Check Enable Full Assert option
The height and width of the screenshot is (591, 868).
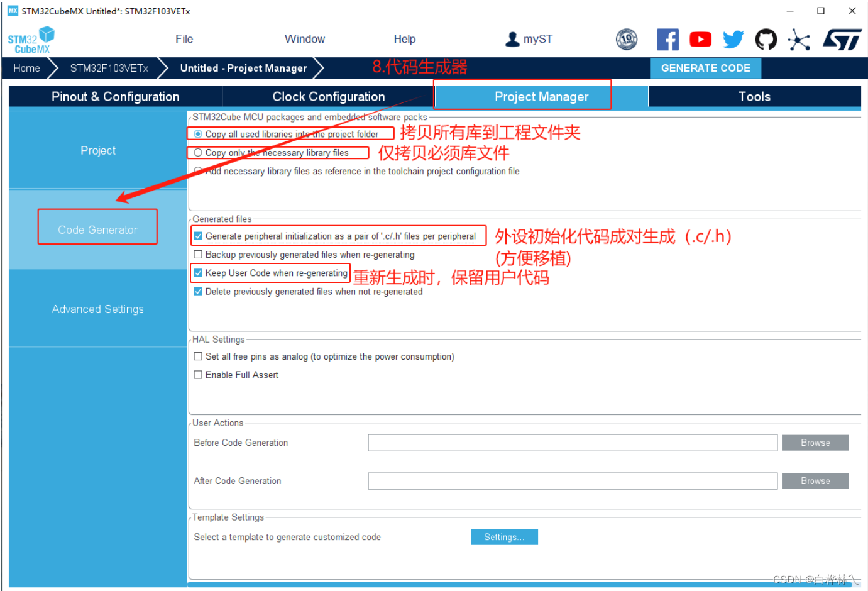[x=198, y=374]
